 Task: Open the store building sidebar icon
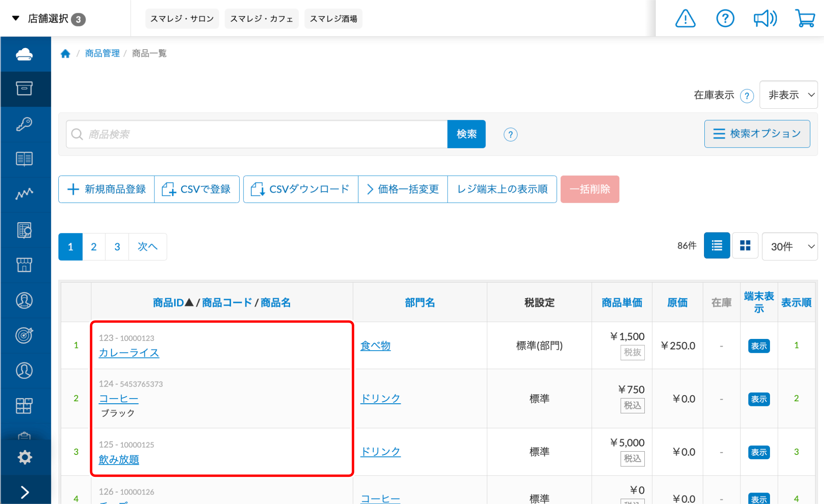coord(24,265)
